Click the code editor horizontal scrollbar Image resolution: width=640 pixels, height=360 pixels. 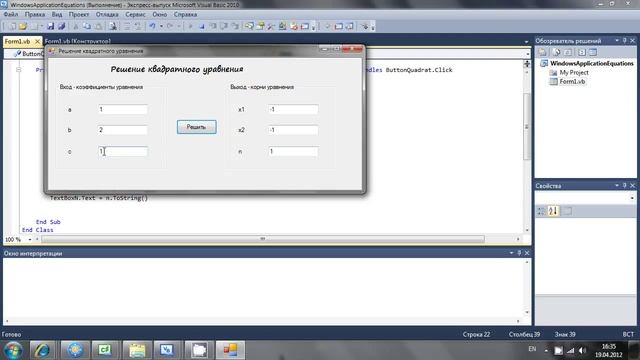point(263,239)
